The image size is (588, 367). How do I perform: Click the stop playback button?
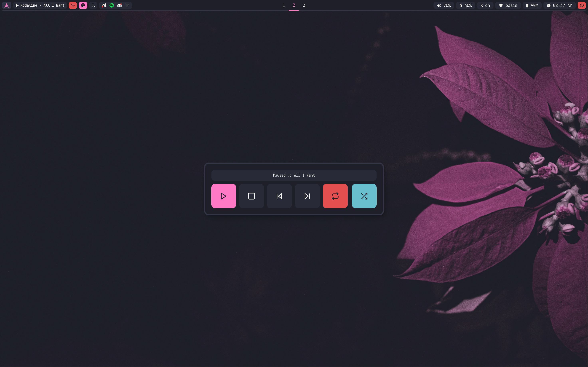point(251,196)
